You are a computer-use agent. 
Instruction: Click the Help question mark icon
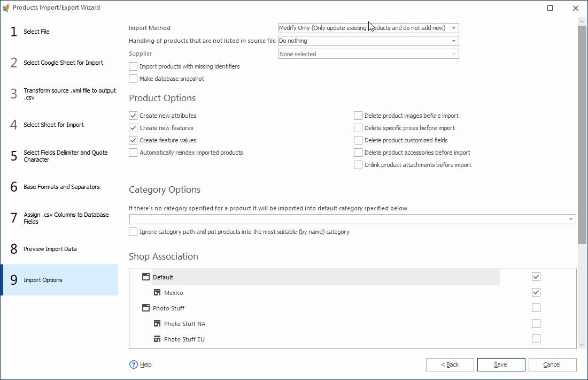[134, 364]
